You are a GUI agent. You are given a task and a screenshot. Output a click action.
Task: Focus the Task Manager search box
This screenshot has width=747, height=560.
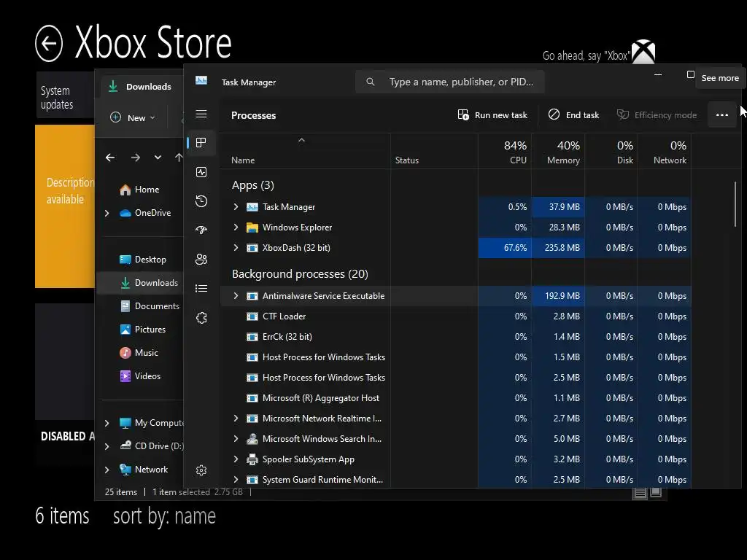(x=450, y=82)
